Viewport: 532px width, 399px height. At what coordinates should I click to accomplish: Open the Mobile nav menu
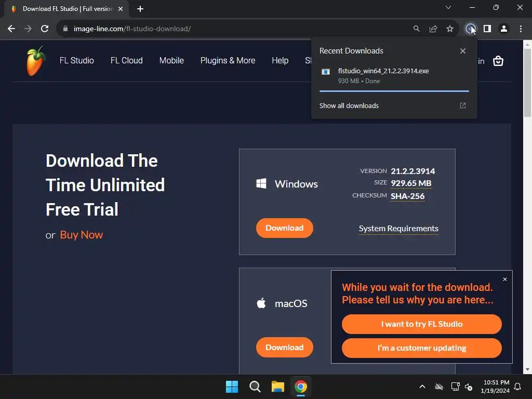pos(171,60)
